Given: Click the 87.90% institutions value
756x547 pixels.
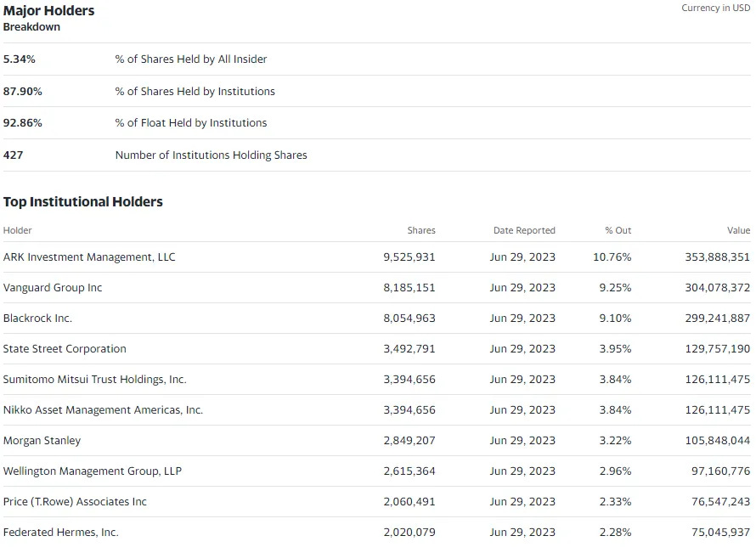Looking at the screenshot, I should tap(23, 92).
